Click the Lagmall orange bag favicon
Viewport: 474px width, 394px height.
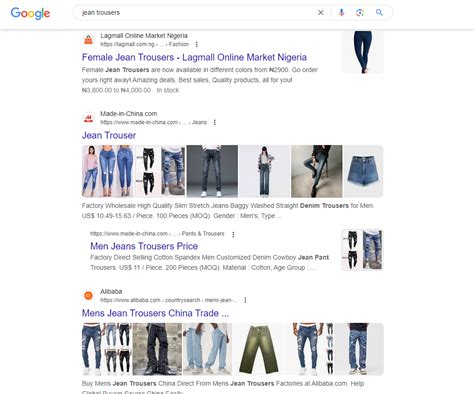(88, 40)
